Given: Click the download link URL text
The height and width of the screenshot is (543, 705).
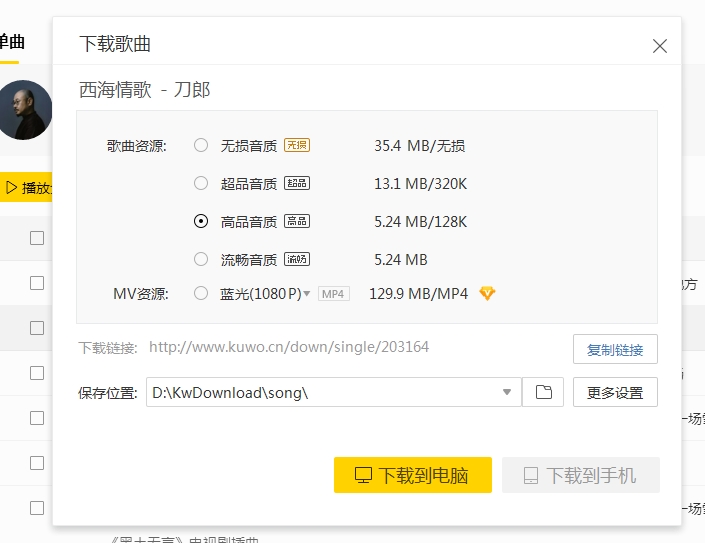Looking at the screenshot, I should [x=289, y=347].
